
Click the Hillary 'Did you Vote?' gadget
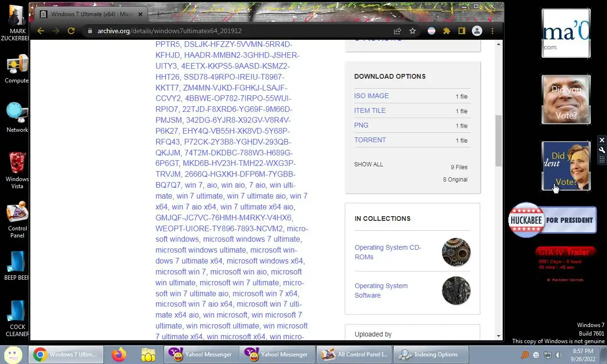click(x=566, y=166)
